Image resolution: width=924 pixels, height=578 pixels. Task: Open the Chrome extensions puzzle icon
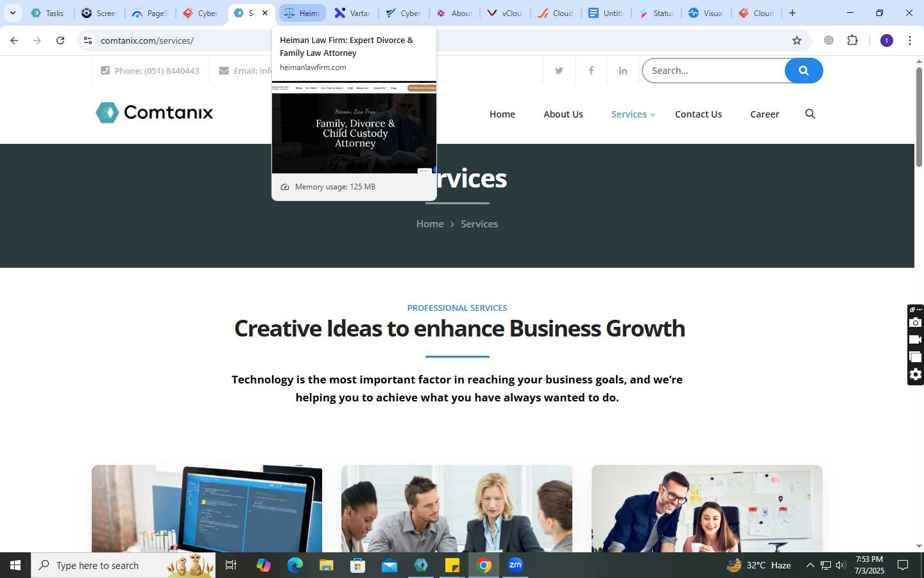(852, 40)
